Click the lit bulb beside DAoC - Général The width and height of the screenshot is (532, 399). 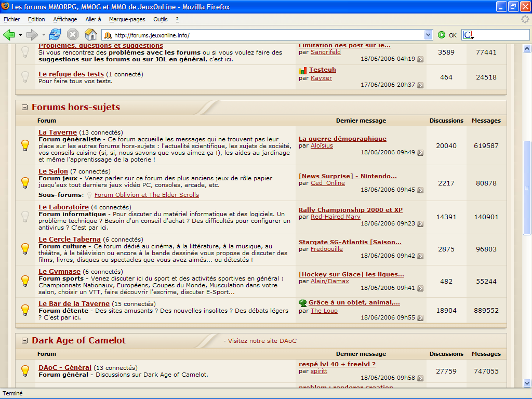tap(25, 370)
